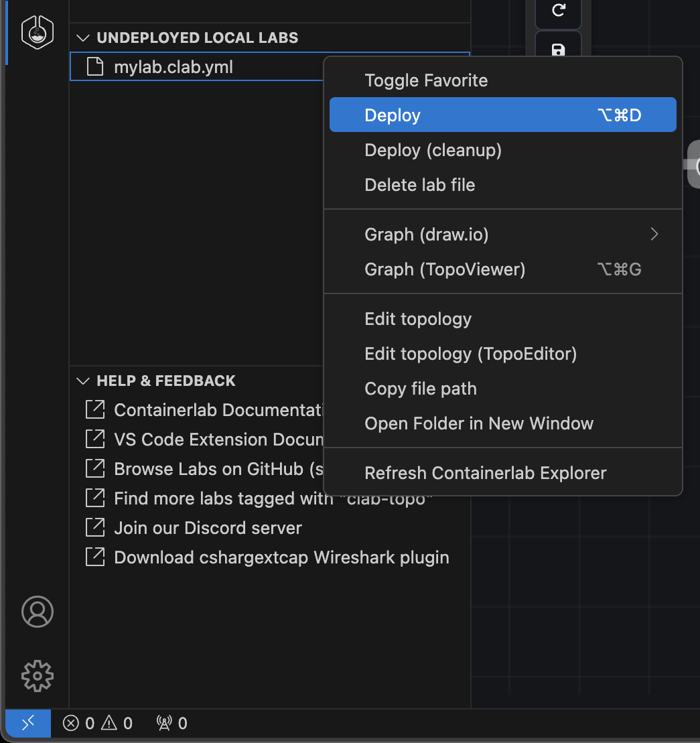Select Delete lab file in the menu
This screenshot has width=700, height=743.
420,184
